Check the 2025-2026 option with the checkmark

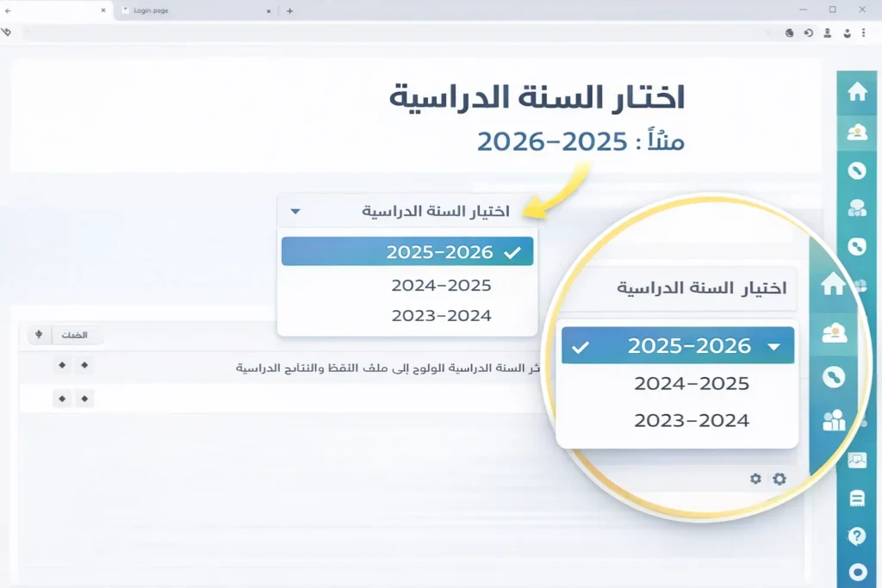point(407,251)
